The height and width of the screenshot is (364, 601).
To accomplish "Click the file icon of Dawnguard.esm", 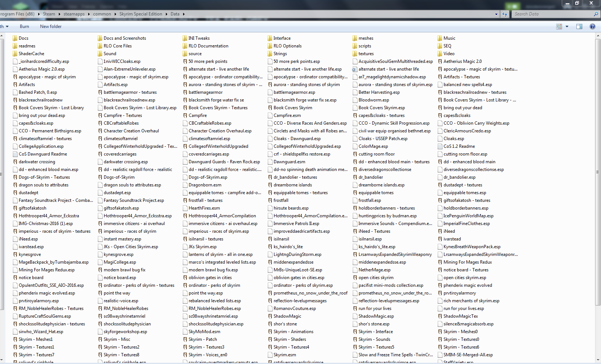I will [270, 162].
